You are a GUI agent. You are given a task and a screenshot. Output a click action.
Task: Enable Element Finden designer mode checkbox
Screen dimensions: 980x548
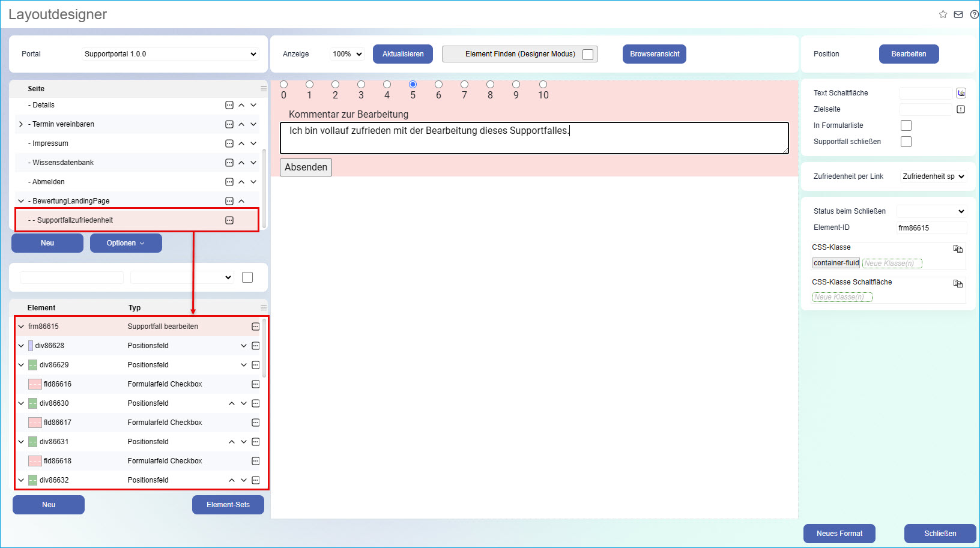588,55
